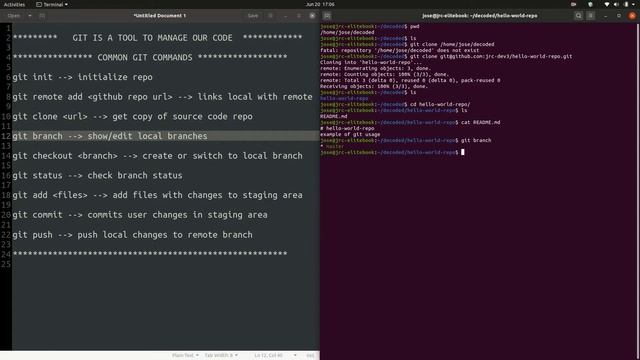Open the terminal hamburger menu icon
Image resolution: width=640 pixels, height=360 pixels.
[591, 16]
